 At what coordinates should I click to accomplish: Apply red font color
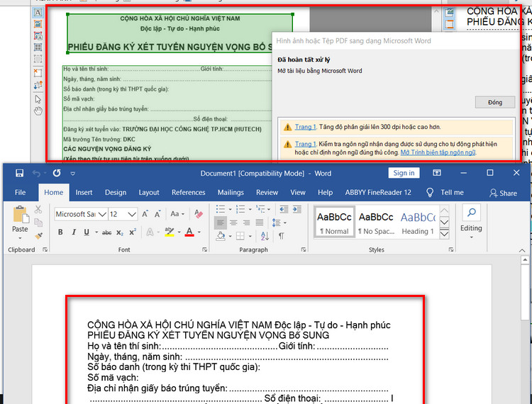(x=189, y=232)
